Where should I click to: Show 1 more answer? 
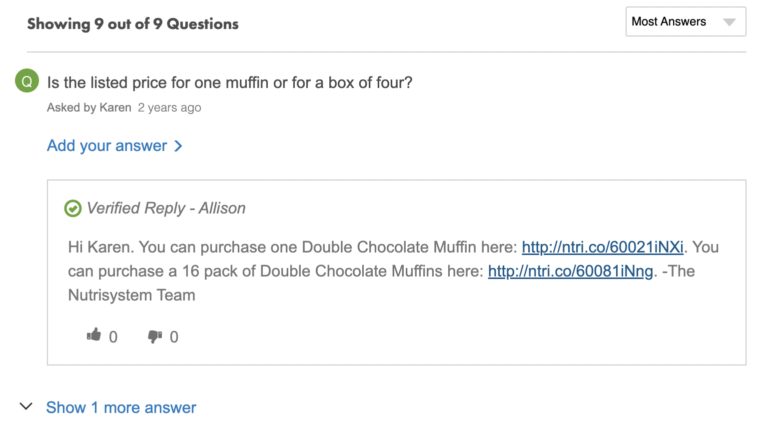(x=121, y=407)
